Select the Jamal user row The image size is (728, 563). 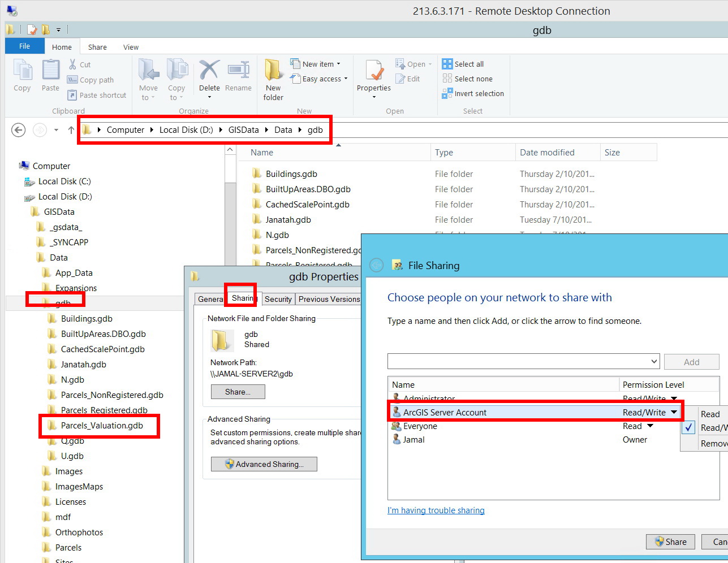(x=553, y=440)
